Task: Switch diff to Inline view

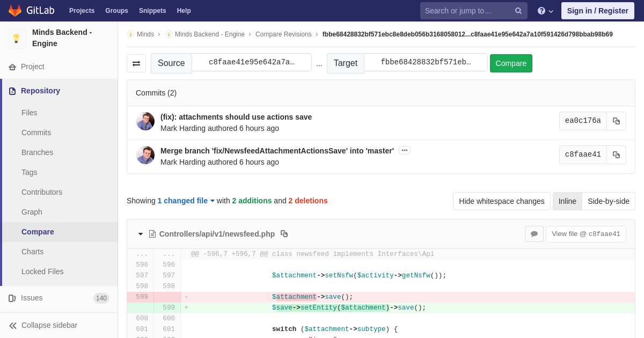Action: [567, 201]
